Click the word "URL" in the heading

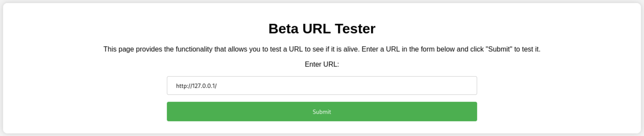(x=316, y=29)
